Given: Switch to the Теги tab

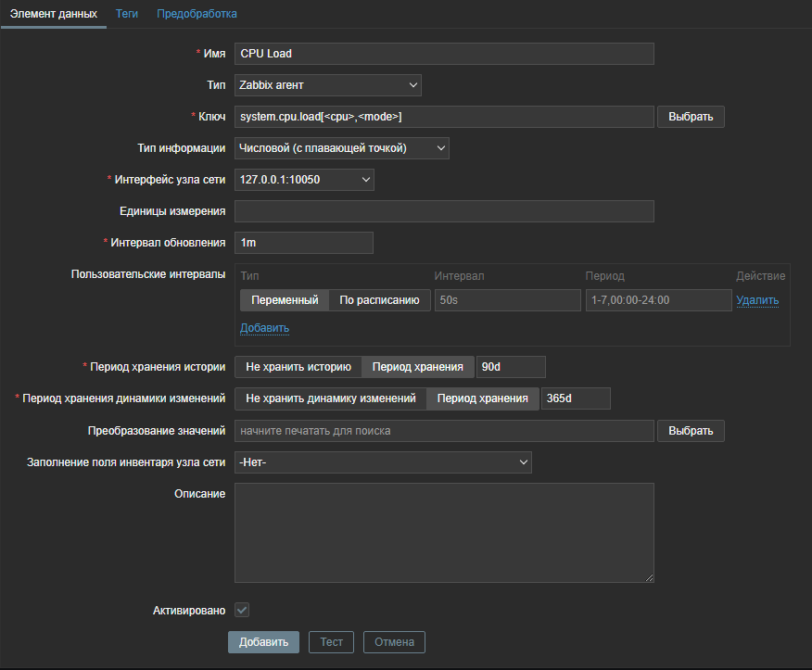Looking at the screenshot, I should pos(126,14).
